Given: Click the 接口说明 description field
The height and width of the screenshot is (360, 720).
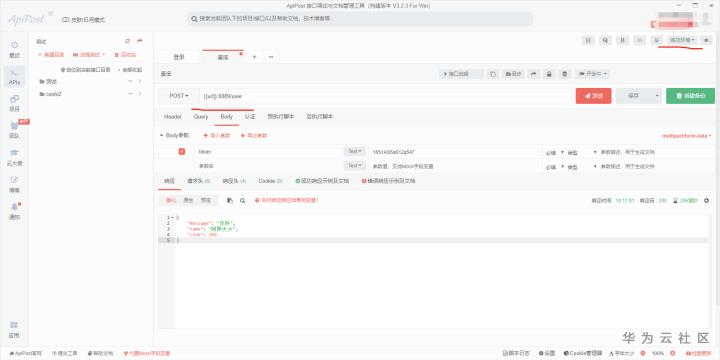Looking at the screenshot, I should click(x=461, y=74).
